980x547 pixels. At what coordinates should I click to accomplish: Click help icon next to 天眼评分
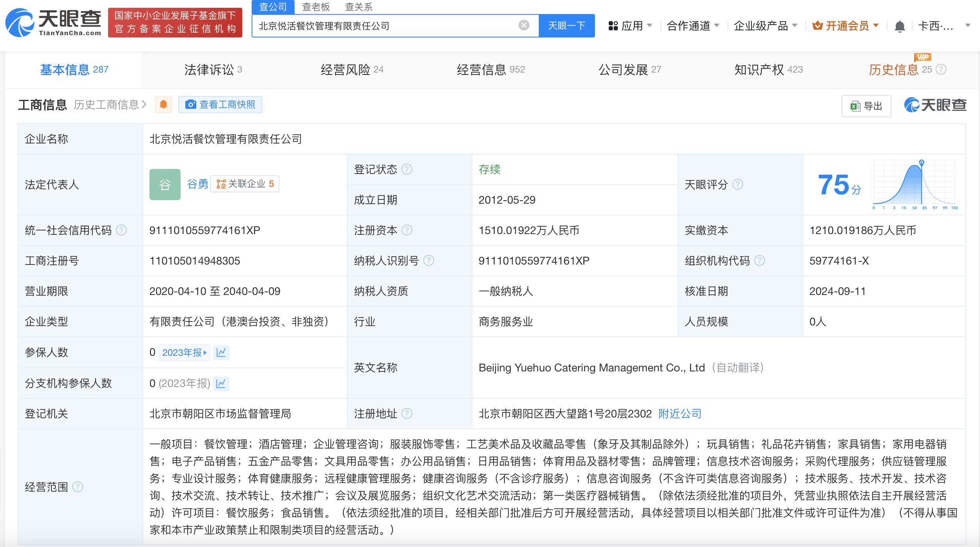(x=737, y=184)
